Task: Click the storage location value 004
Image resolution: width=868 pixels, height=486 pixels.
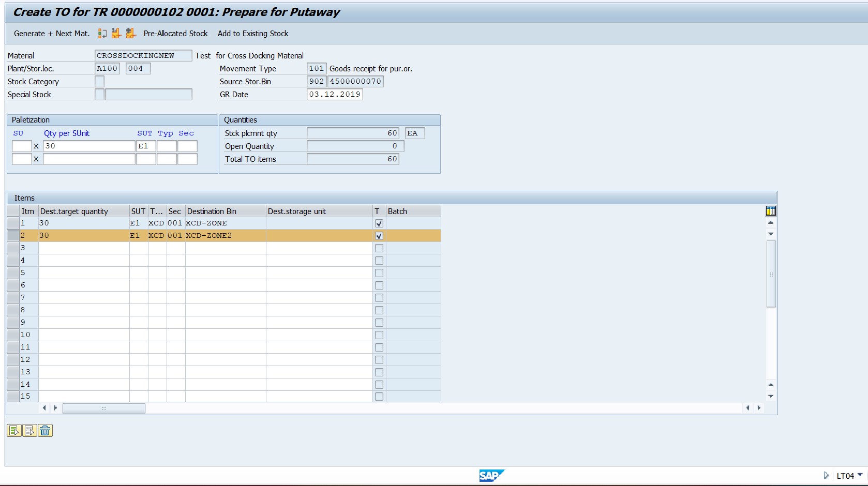Action: coord(138,69)
